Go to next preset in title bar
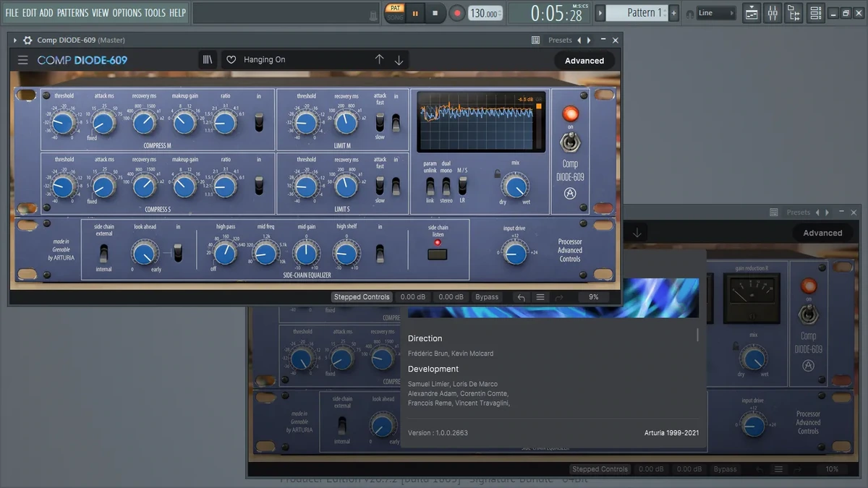This screenshot has height=488, width=868. pyautogui.click(x=589, y=40)
